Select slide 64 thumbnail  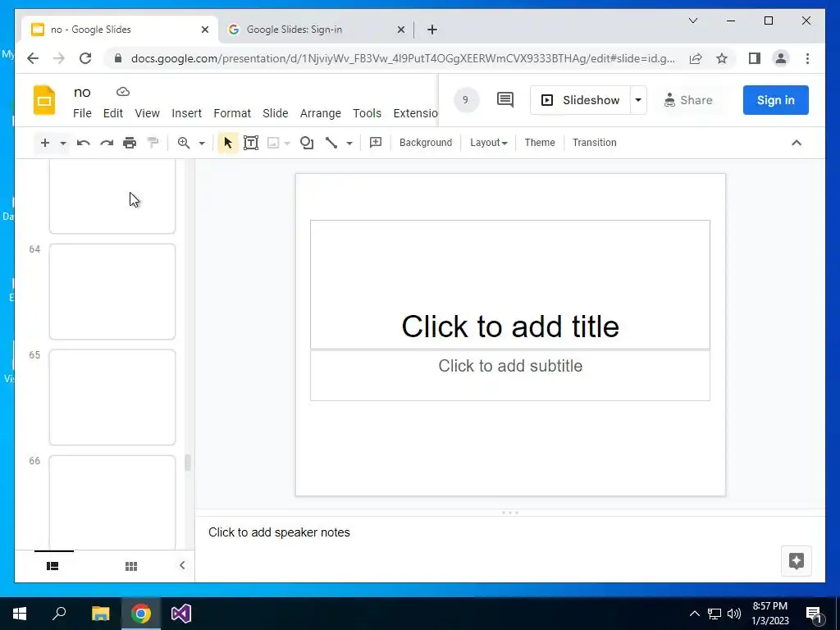click(x=112, y=291)
